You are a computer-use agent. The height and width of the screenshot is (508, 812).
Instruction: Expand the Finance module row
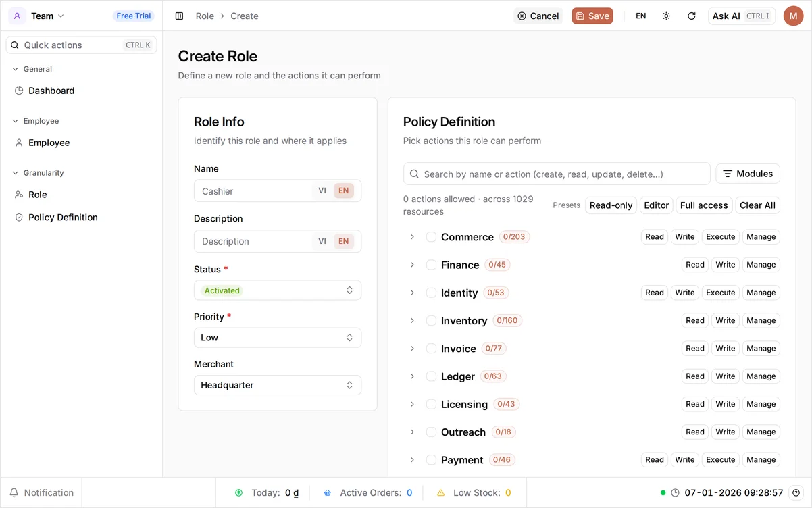[x=412, y=265]
